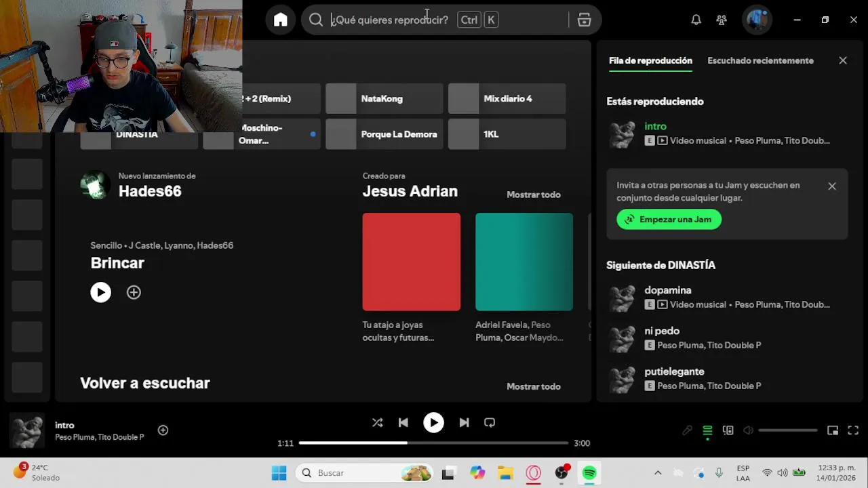
Task: Open the 2+2 (Remix) tile
Action: pyautogui.click(x=281, y=99)
